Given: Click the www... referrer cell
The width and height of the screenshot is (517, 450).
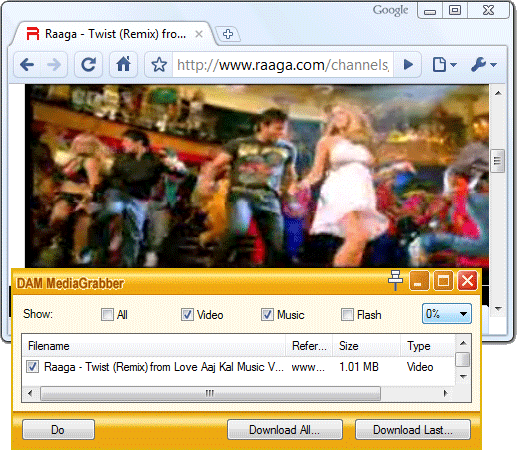Looking at the screenshot, I should pyautogui.click(x=308, y=367).
